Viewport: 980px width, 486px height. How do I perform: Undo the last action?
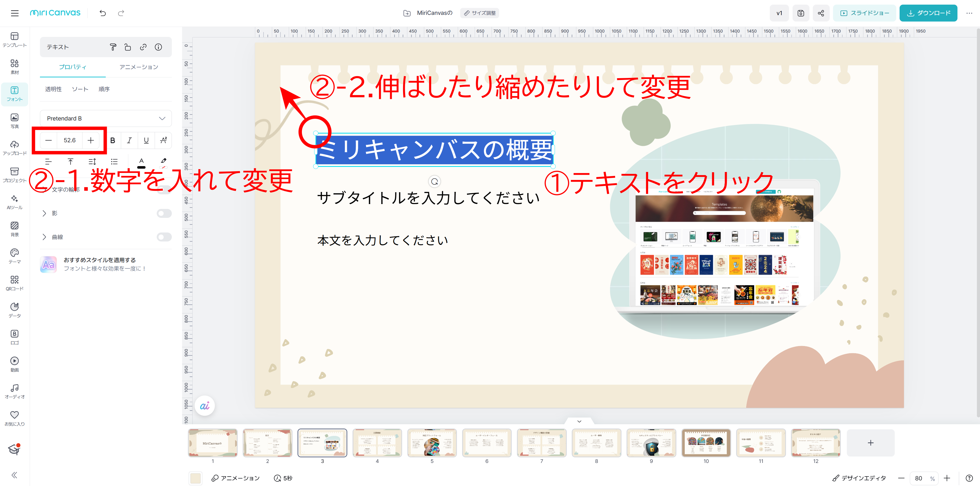click(103, 13)
